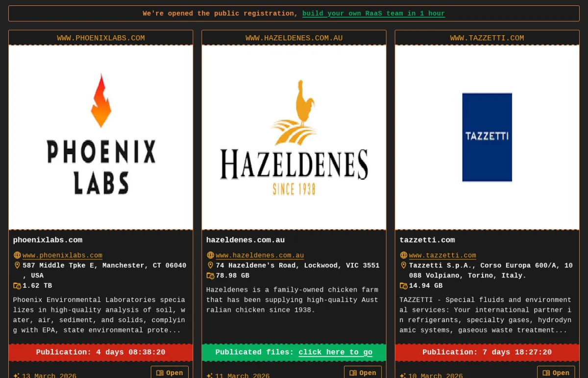The image size is (588, 378).
Task: Click the phoenixlabs.com card title
Action: (48, 240)
